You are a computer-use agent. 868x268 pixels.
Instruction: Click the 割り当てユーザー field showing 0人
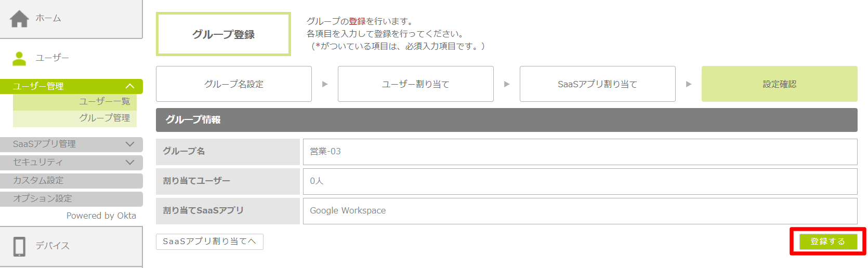(580, 181)
